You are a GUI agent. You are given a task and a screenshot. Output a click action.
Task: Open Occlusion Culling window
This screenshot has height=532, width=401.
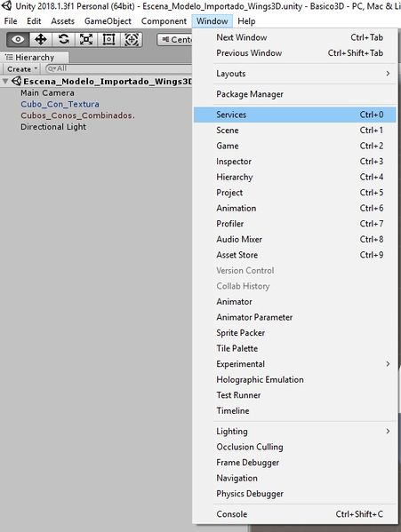294,447
